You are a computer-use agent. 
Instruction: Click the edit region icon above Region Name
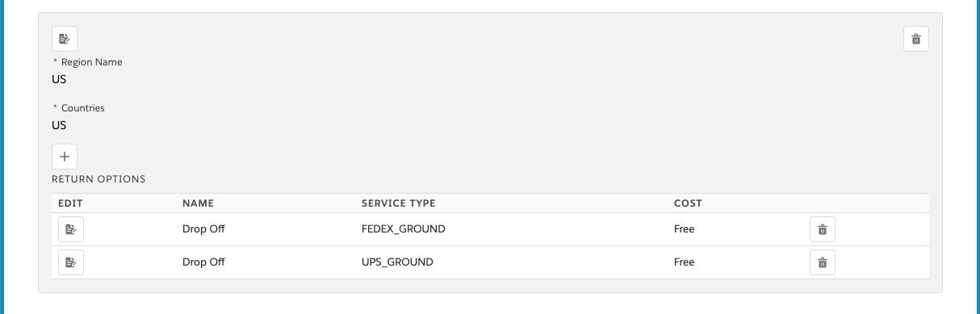65,39
